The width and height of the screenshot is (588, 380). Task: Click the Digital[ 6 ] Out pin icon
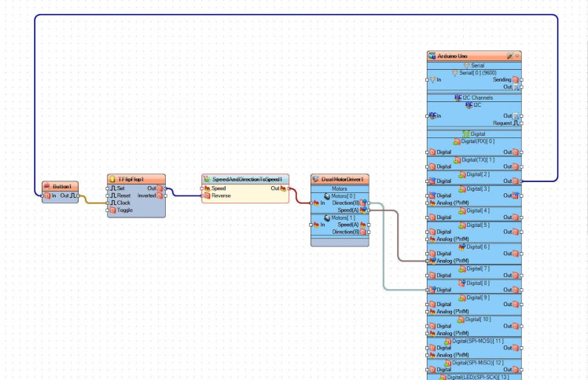coord(516,254)
